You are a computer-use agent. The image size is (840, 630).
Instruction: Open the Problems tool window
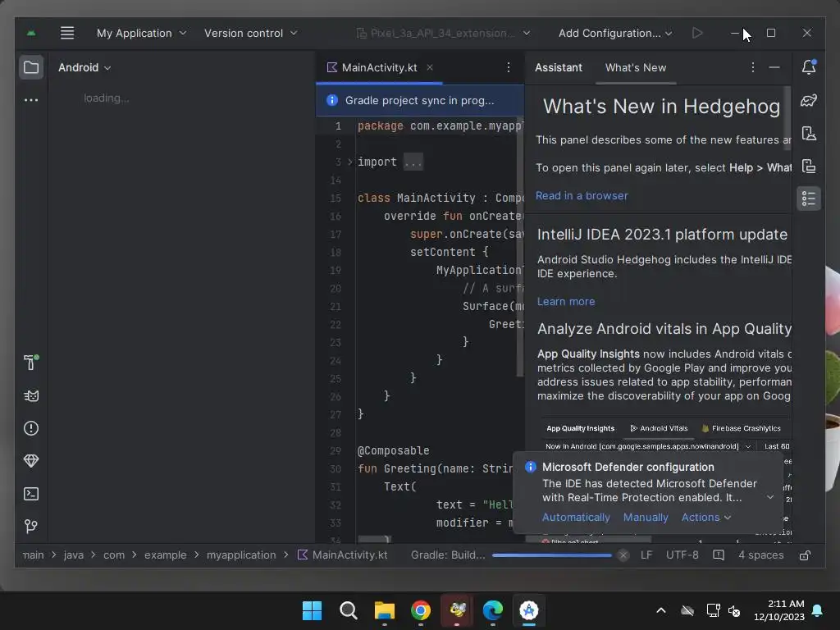click(x=31, y=428)
